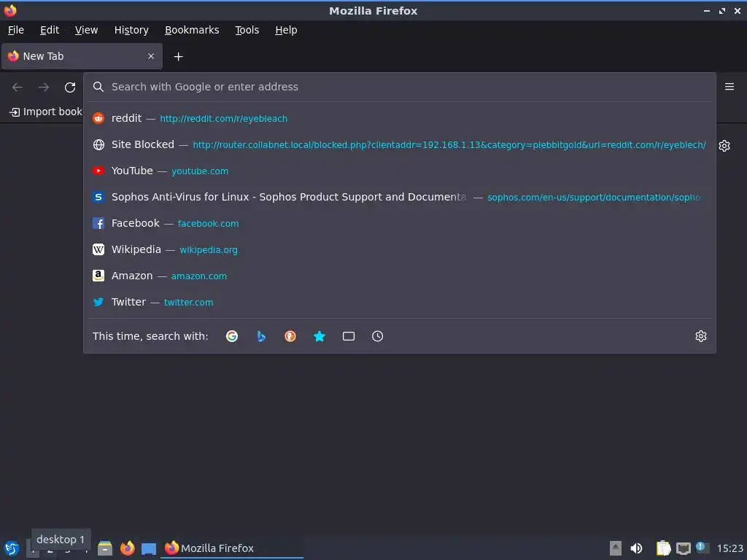Select the New Tab tab
This screenshot has width=747, height=560.
82,56
